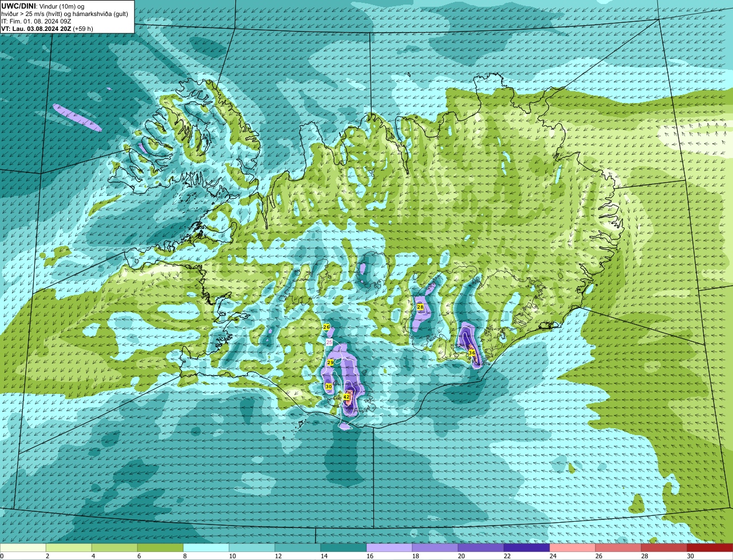Click the 'IT: Fim. 01. 08. 2024 09Z' line
The image size is (733, 560).
coord(37,21)
